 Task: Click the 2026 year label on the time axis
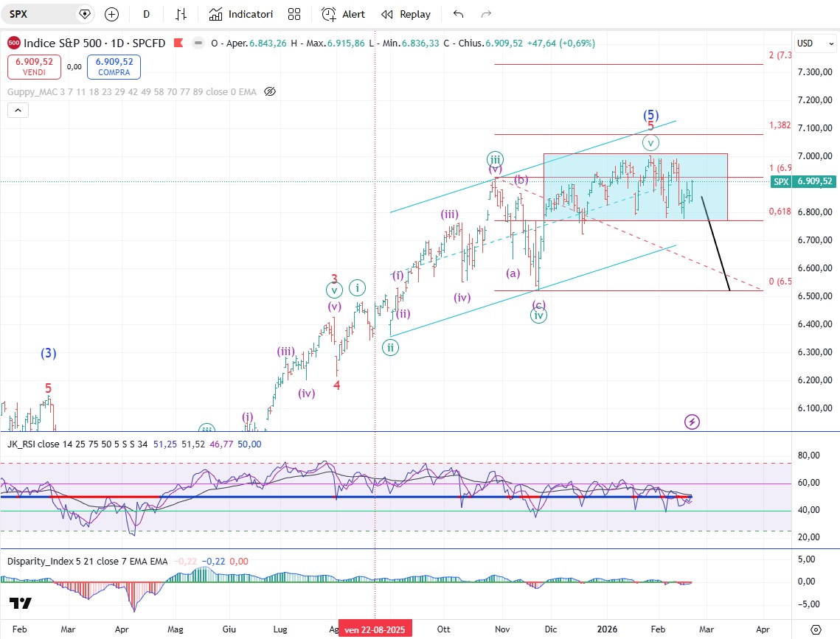pos(607,629)
